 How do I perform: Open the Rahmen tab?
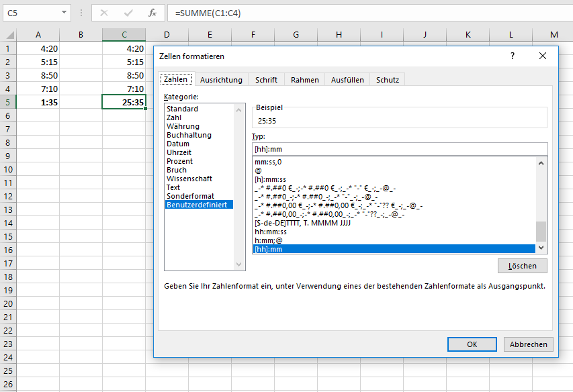[x=305, y=80]
